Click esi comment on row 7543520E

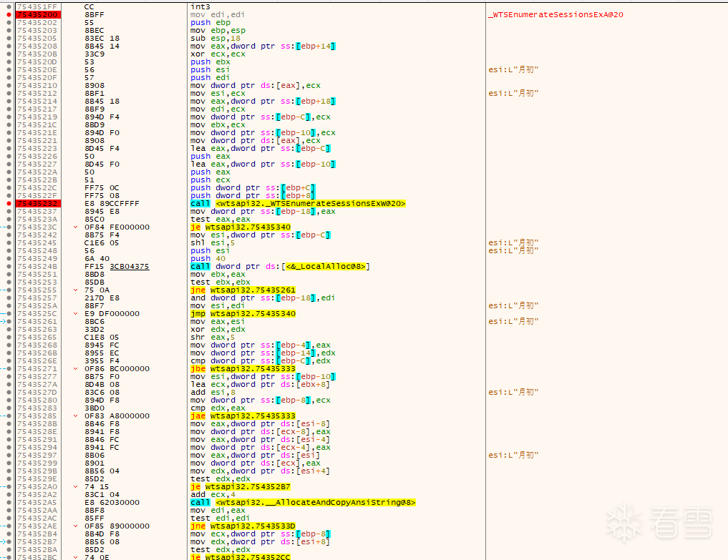[x=513, y=70]
